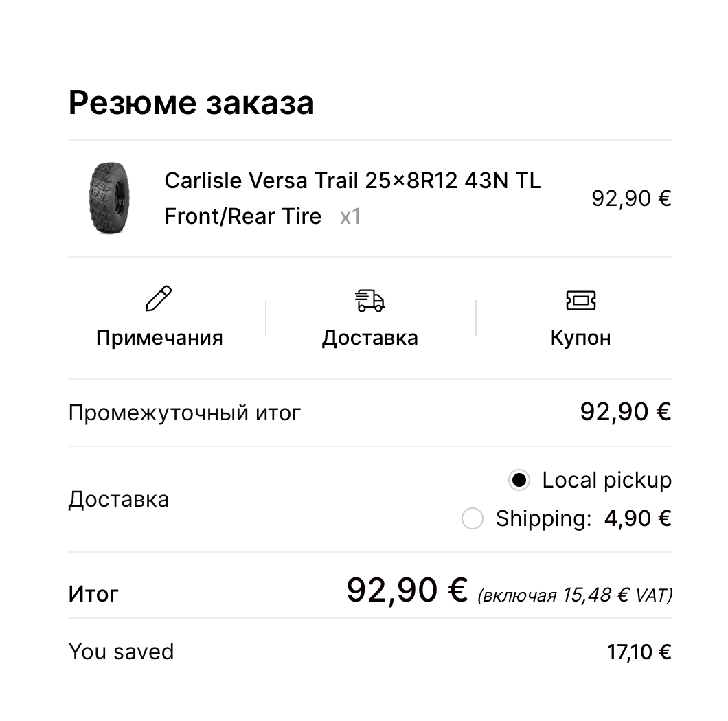
Task: Select the Shipping 4,90 € radio option
Action: coord(473,518)
